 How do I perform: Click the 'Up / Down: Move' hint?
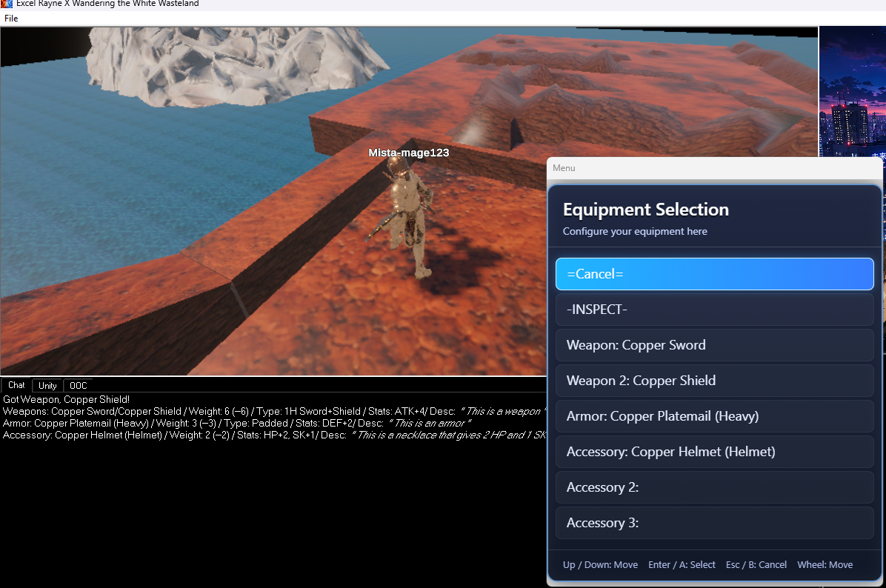(x=600, y=565)
